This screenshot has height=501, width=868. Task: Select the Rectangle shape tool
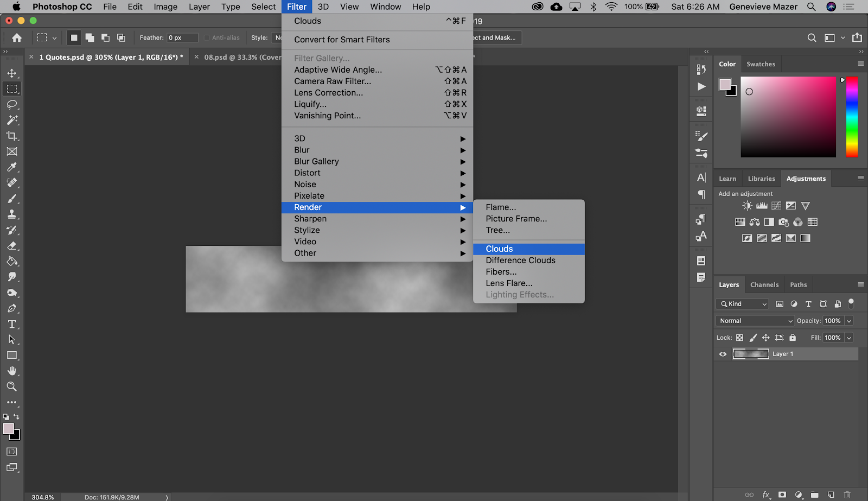(x=12, y=356)
